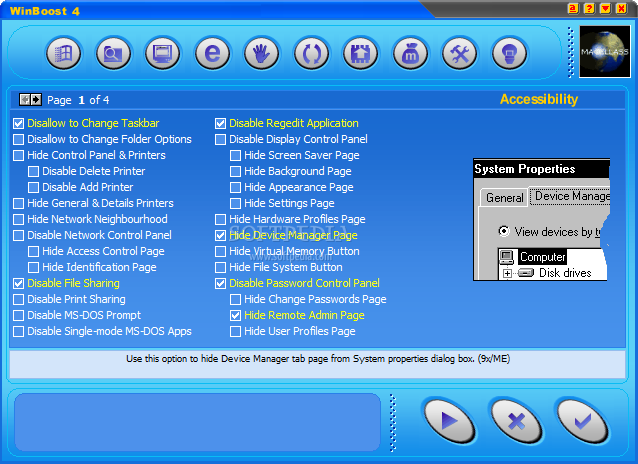Check Hide General & Details Printers
The height and width of the screenshot is (464, 638).
coord(18,204)
